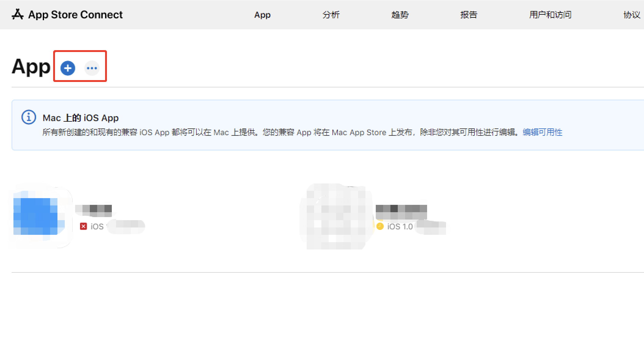Click the App Store Connect title text
Image resolution: width=644 pixels, height=351 pixels.
coord(75,14)
